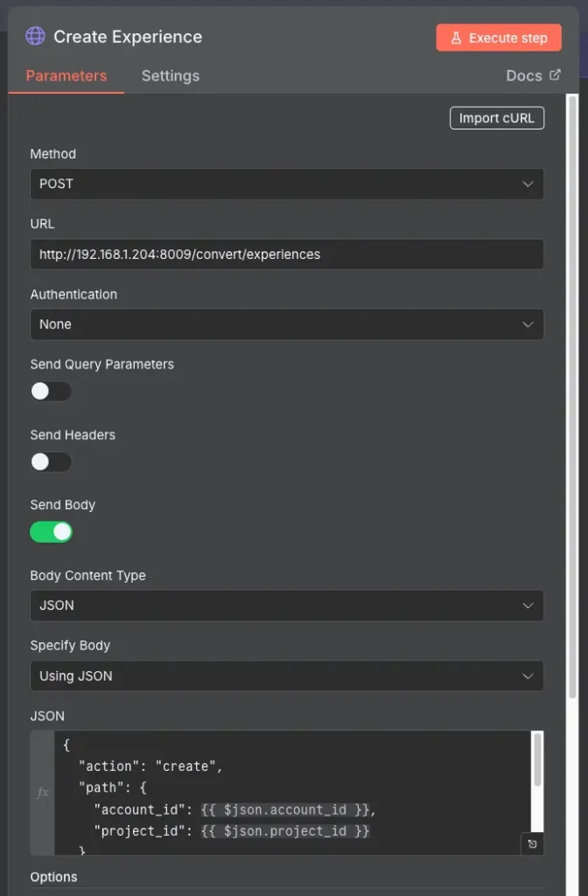Screen dimensions: 588x896
Task: Open the Authentication dropdown showing None
Action: (287, 325)
